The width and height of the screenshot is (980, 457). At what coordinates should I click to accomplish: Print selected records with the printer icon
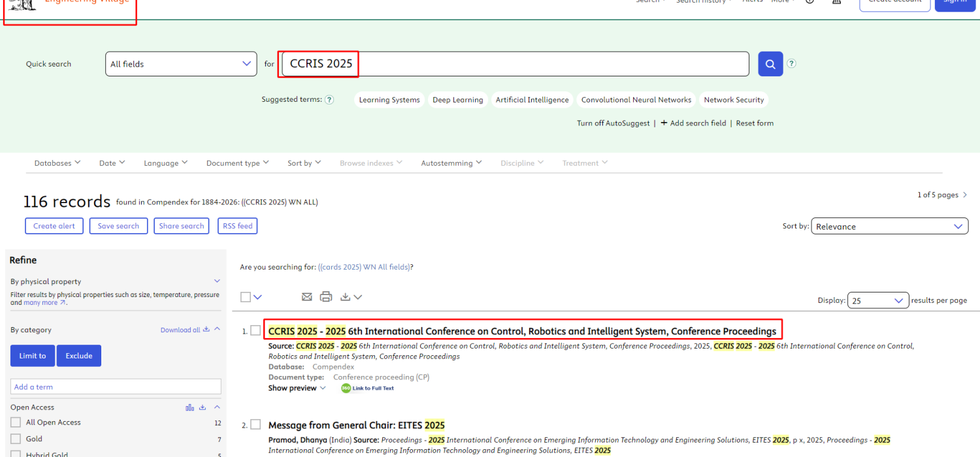(x=326, y=296)
